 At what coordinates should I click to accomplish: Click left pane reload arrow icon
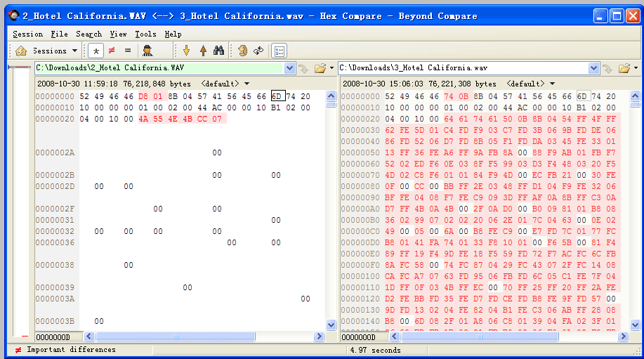pos(304,69)
